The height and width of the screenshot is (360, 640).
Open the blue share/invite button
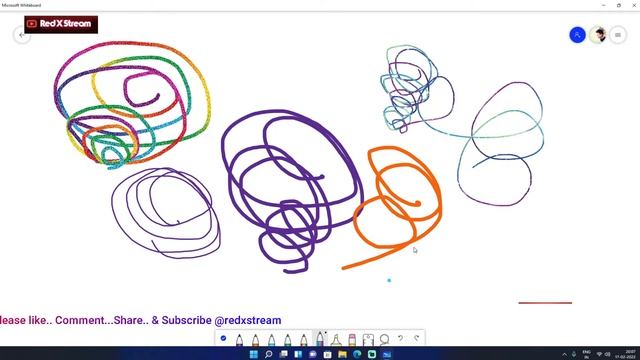pyautogui.click(x=577, y=35)
